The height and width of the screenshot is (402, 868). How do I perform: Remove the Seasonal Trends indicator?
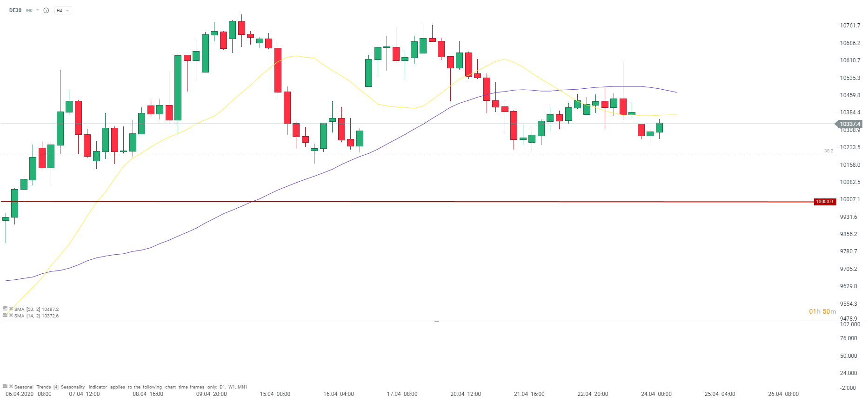11,386
